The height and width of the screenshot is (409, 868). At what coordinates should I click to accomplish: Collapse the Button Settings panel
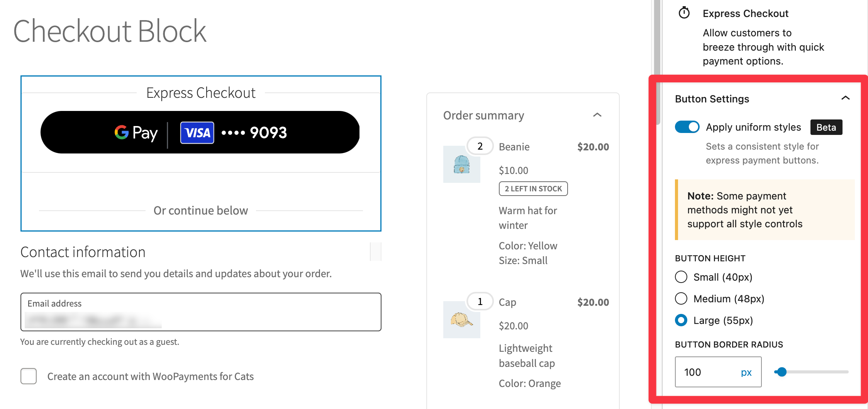coord(845,98)
